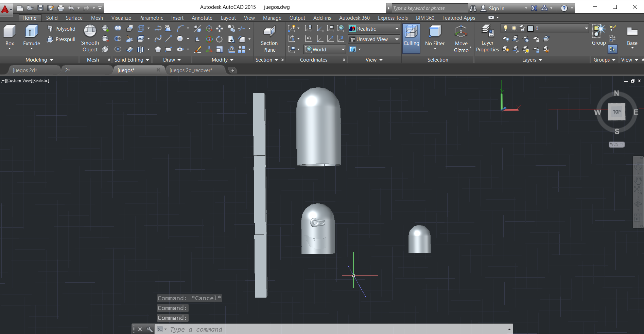
Task: Toggle the layer 0 lightbulb on/off
Action: click(506, 29)
